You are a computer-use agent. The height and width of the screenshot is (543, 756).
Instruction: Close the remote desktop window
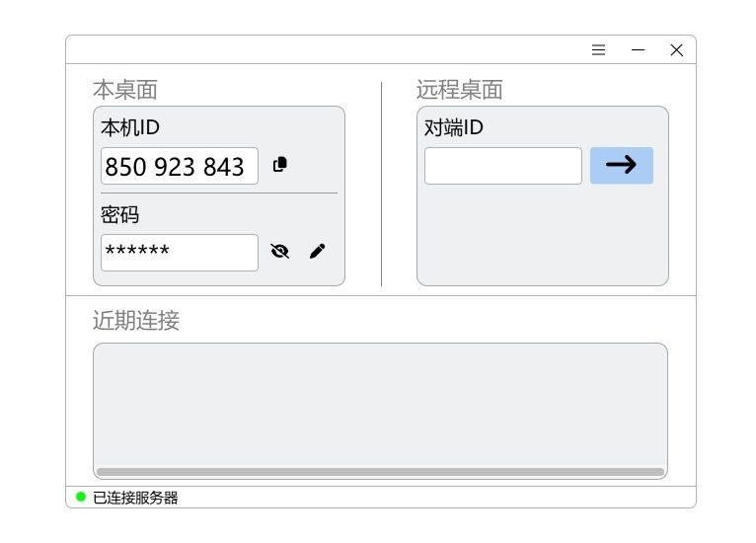point(676,50)
